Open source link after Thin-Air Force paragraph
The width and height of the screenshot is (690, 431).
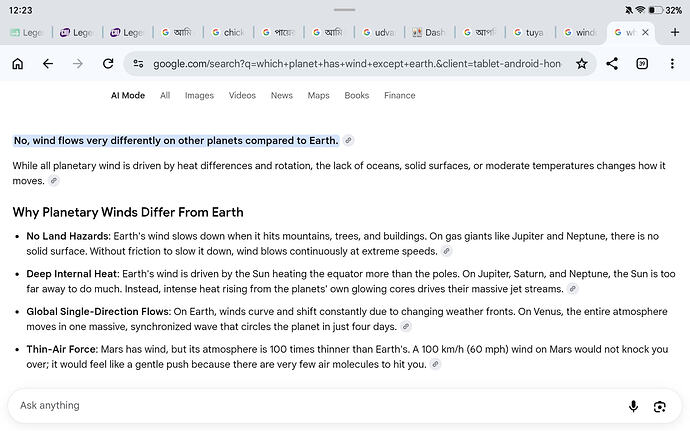coord(435,364)
